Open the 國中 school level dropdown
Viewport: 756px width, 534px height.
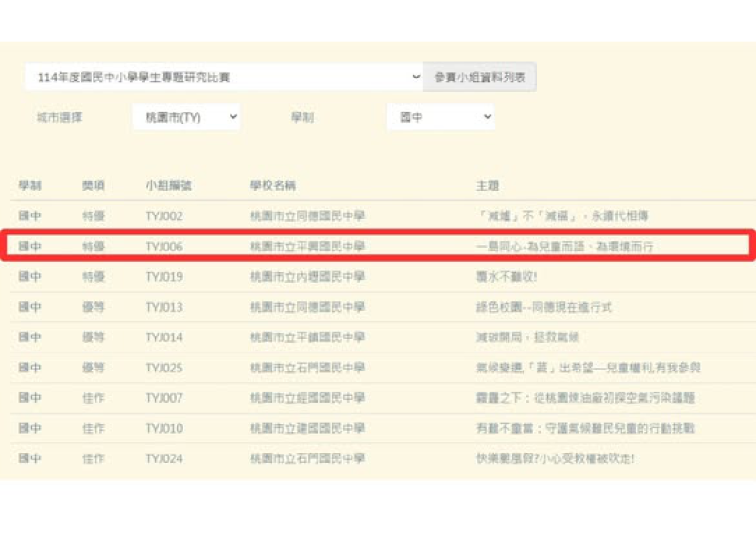pos(440,117)
